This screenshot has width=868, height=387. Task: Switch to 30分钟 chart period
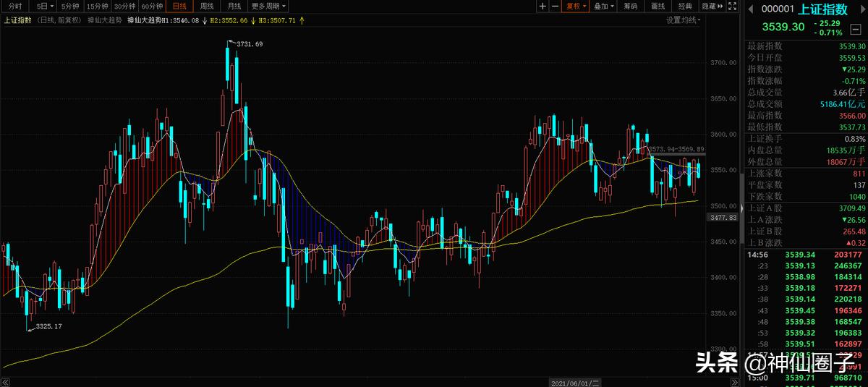coord(125,6)
